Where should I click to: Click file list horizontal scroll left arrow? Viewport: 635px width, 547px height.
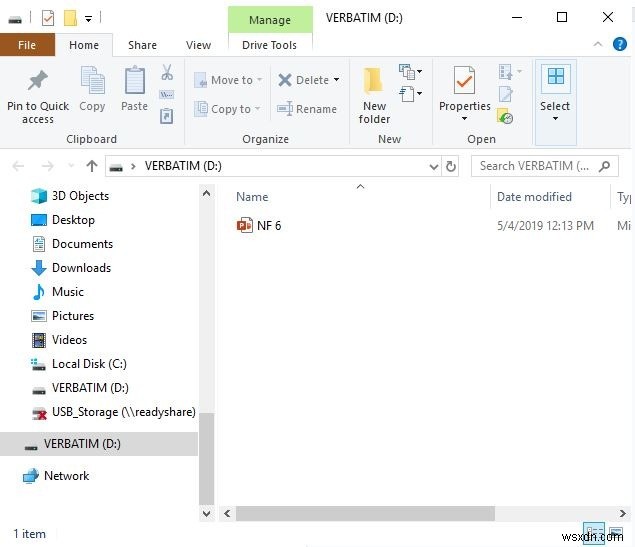pos(227,513)
